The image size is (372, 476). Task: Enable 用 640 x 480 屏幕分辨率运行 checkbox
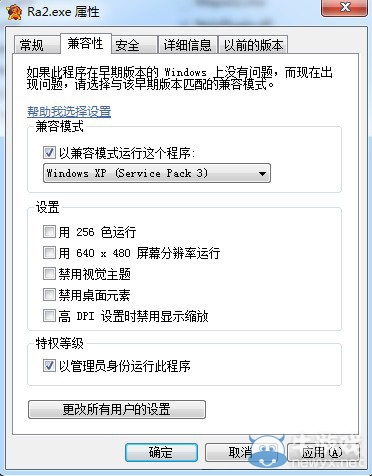pyautogui.click(x=49, y=252)
